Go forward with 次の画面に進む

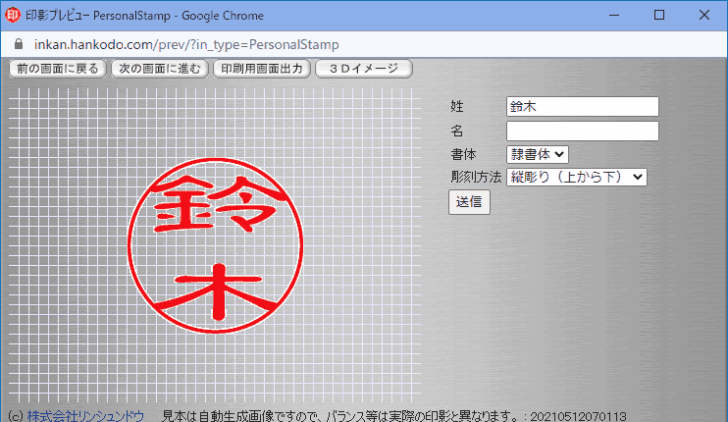pos(159,69)
